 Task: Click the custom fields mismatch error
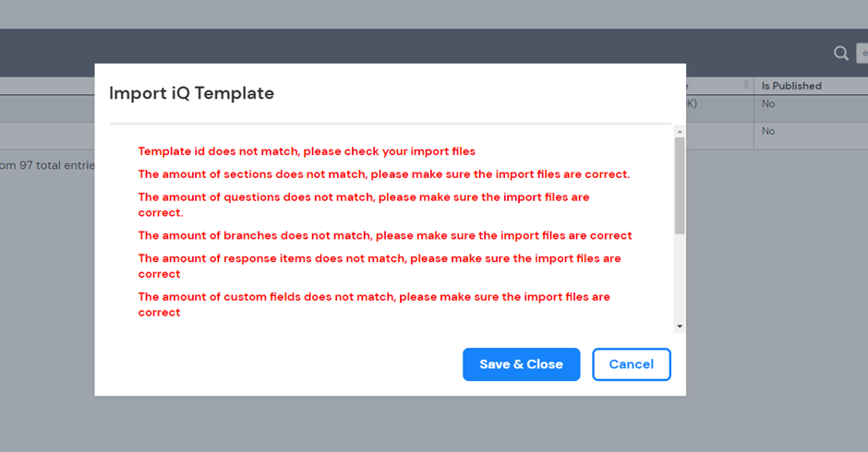point(374,304)
